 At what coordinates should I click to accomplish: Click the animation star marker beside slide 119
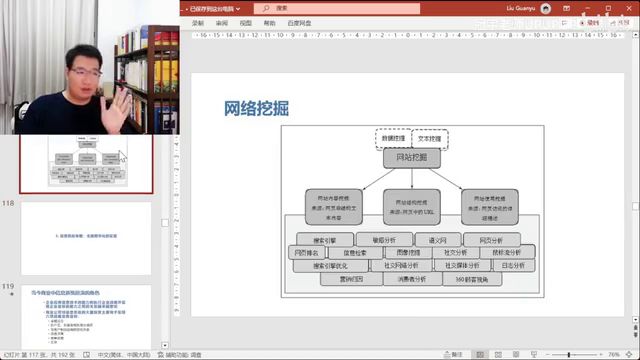click(11, 294)
